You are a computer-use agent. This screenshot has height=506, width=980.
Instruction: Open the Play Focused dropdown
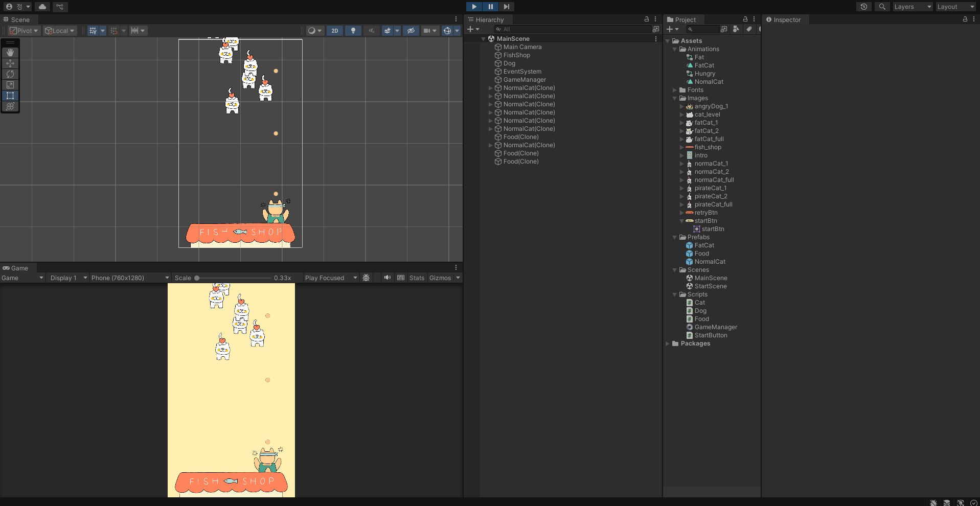tap(331, 278)
